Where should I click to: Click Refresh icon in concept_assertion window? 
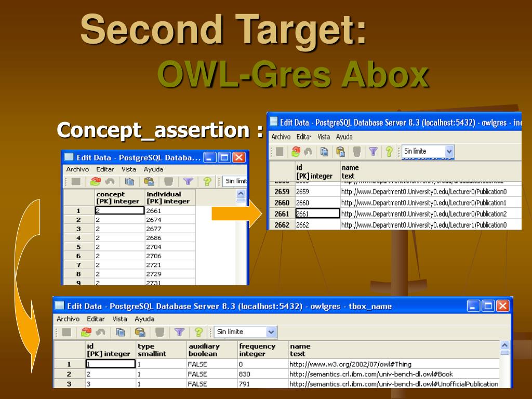[96, 181]
